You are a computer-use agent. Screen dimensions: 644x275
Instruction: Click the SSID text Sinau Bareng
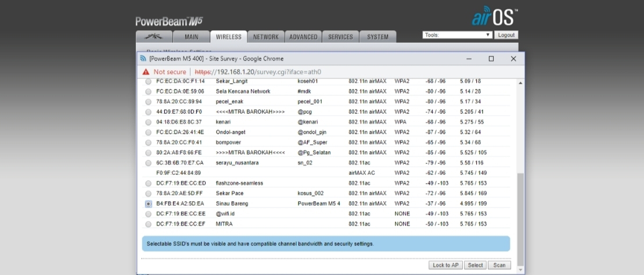click(x=232, y=203)
